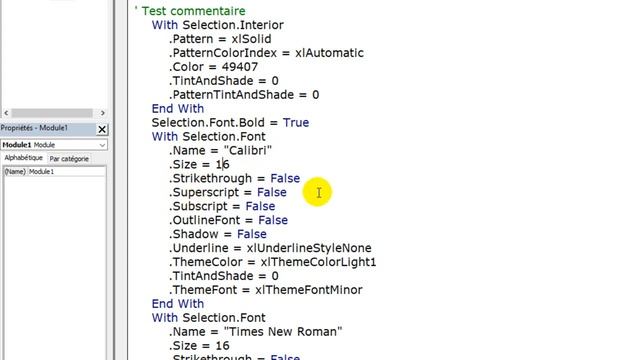Click the left arrow of the horizontal scrollbar
Screen dimensions: 640x360
(6, 113)
